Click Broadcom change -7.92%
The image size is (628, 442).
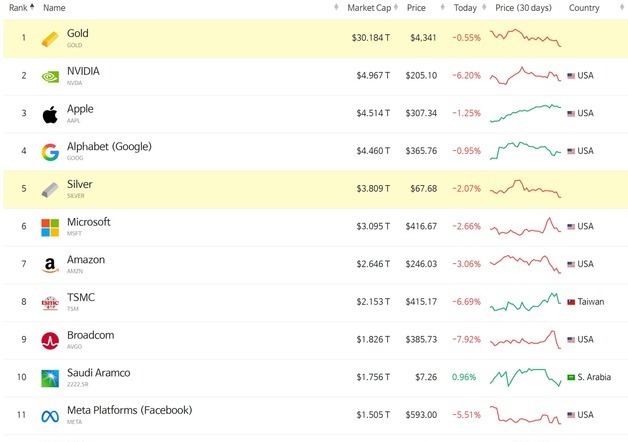click(466, 340)
